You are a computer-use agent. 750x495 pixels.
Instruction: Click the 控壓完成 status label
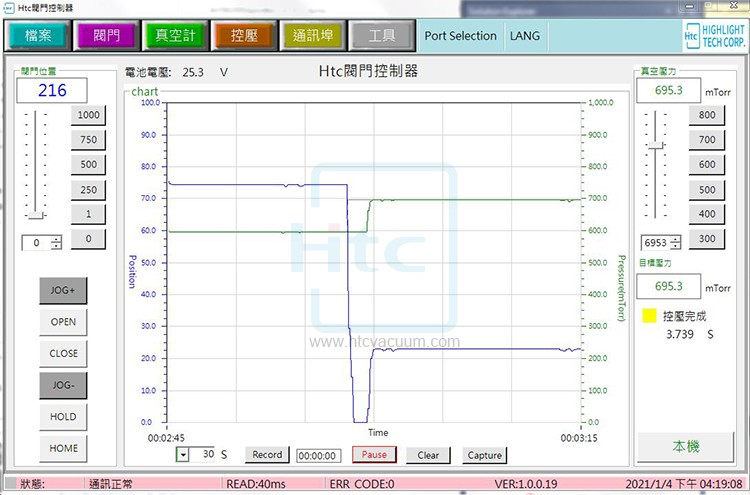684,316
